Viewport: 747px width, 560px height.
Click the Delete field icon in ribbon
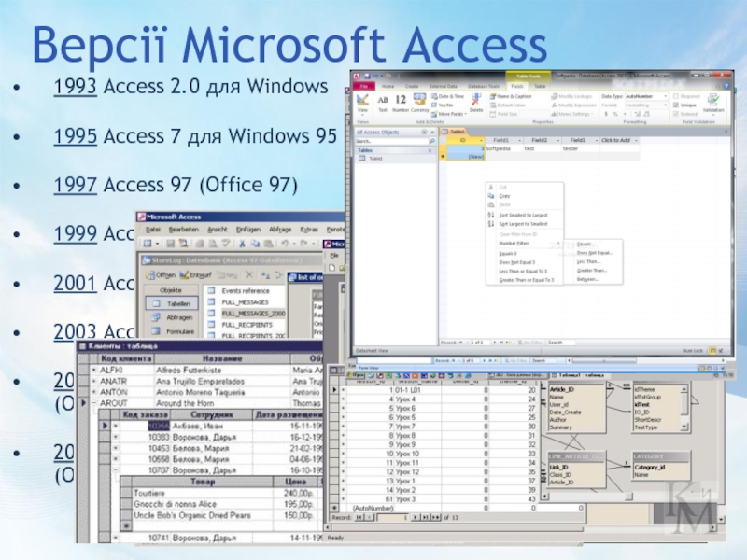(x=476, y=103)
